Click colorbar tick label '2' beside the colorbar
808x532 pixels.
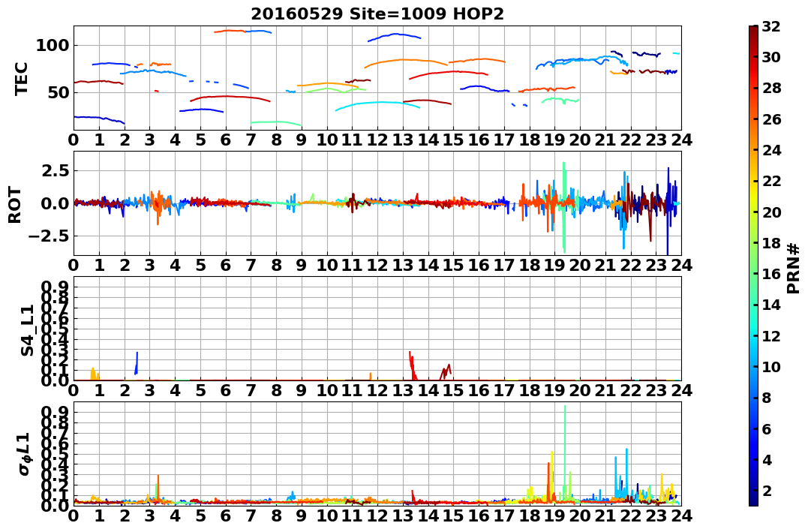tap(767, 490)
